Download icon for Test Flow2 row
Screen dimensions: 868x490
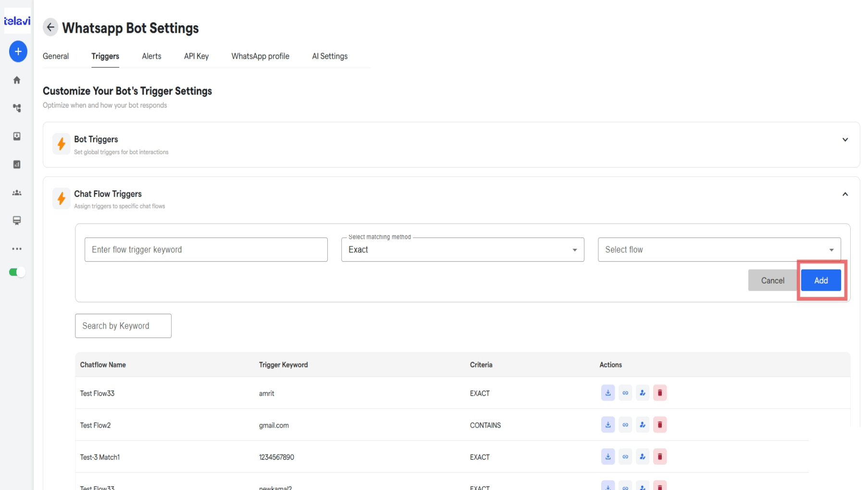[608, 425]
